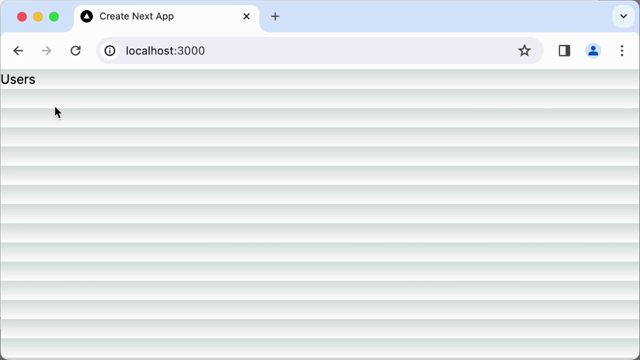Open the Chrome profile avatar menu
Image resolution: width=640 pixels, height=360 pixels.
[x=593, y=51]
